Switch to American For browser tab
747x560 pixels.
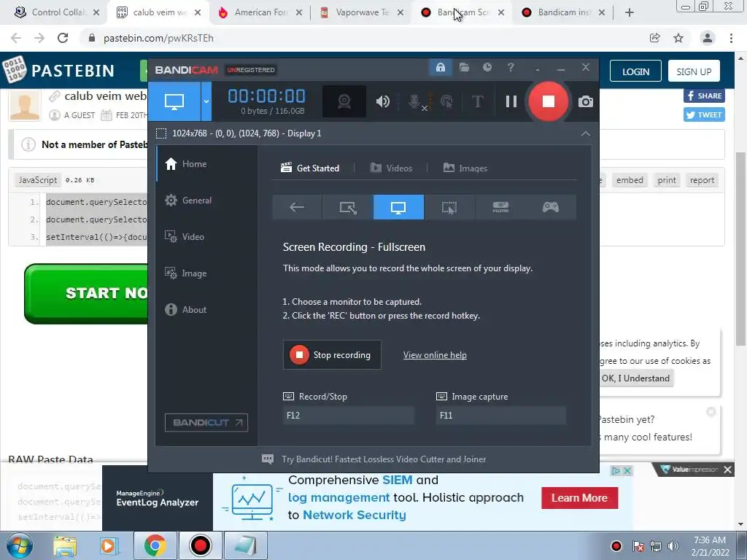point(260,12)
